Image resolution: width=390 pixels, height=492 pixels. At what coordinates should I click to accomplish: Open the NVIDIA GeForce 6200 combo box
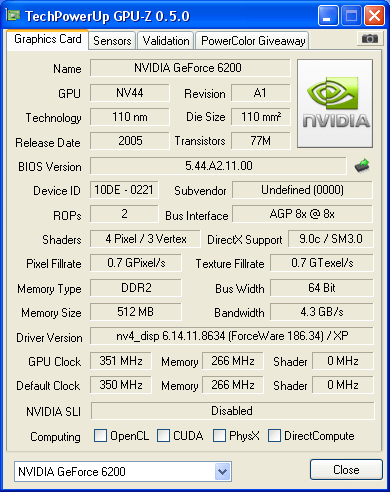(123, 471)
